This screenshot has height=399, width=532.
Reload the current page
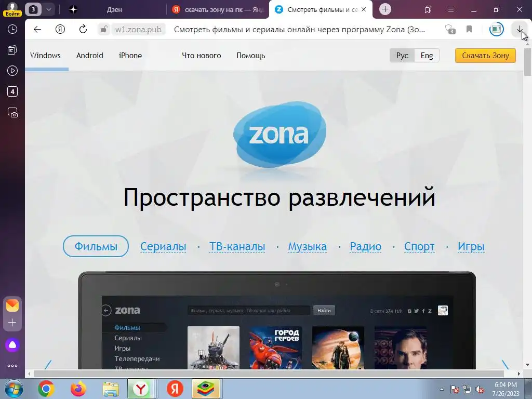coord(83,30)
